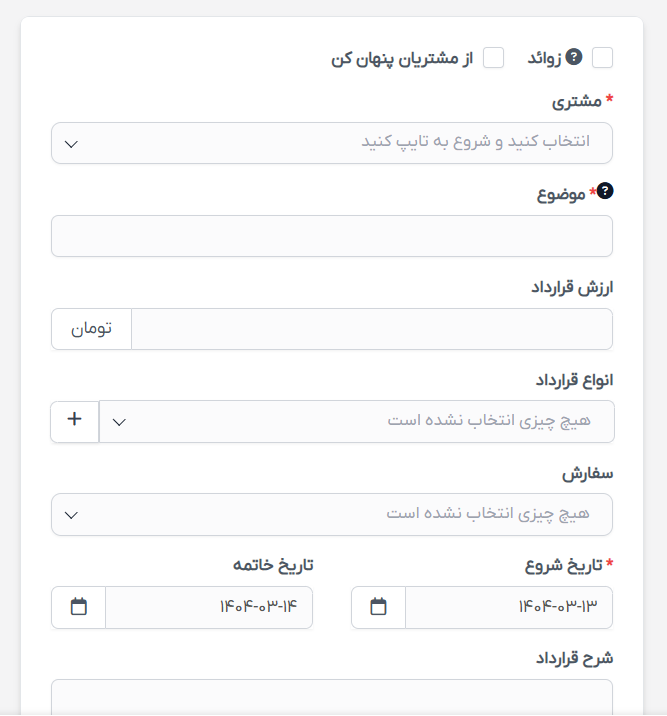Enable از مشتریان پنهان کن checkbox
The width and height of the screenshot is (667, 716).
494,58
